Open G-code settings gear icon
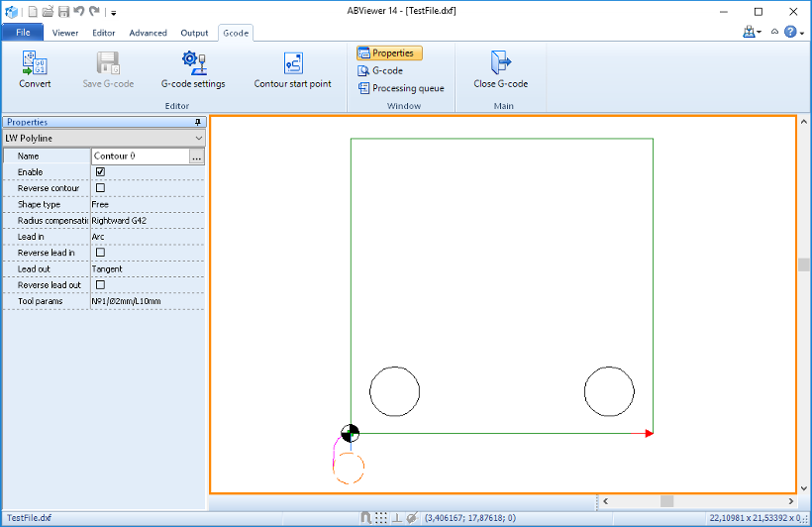Viewport: 812px width, 527px height. (194, 62)
